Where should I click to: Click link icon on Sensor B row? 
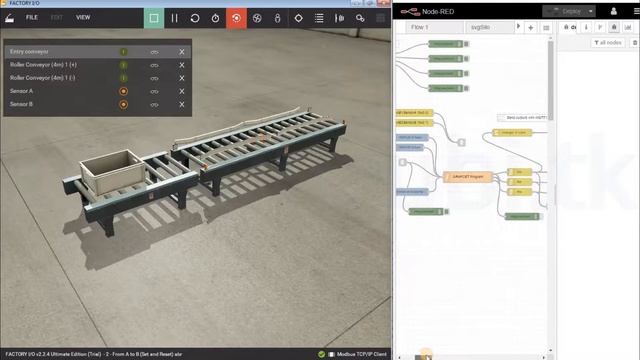point(154,104)
